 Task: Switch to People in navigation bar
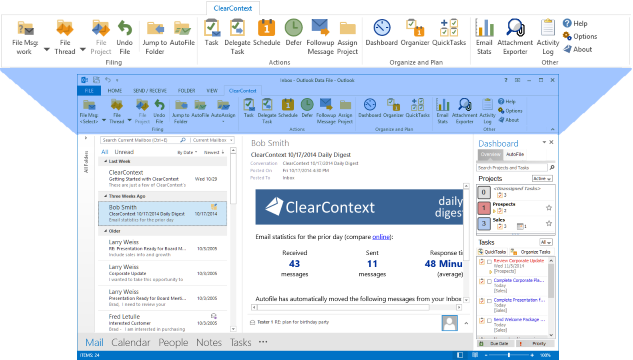coord(173,342)
